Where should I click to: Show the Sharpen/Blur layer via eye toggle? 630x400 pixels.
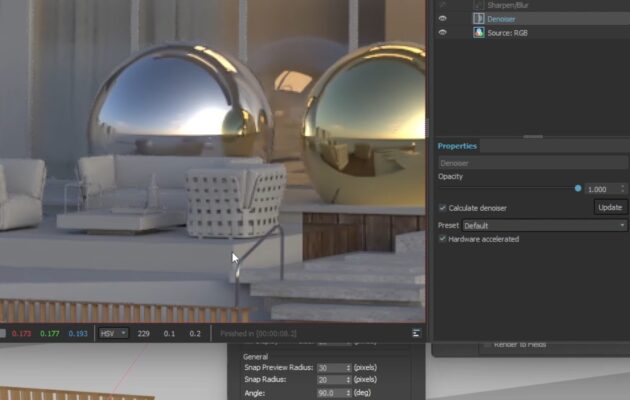[444, 5]
